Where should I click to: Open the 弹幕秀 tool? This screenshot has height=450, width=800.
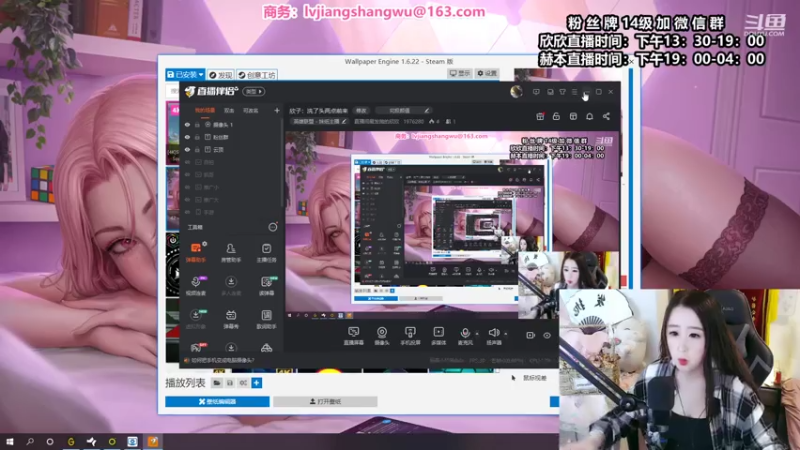[x=231, y=319]
